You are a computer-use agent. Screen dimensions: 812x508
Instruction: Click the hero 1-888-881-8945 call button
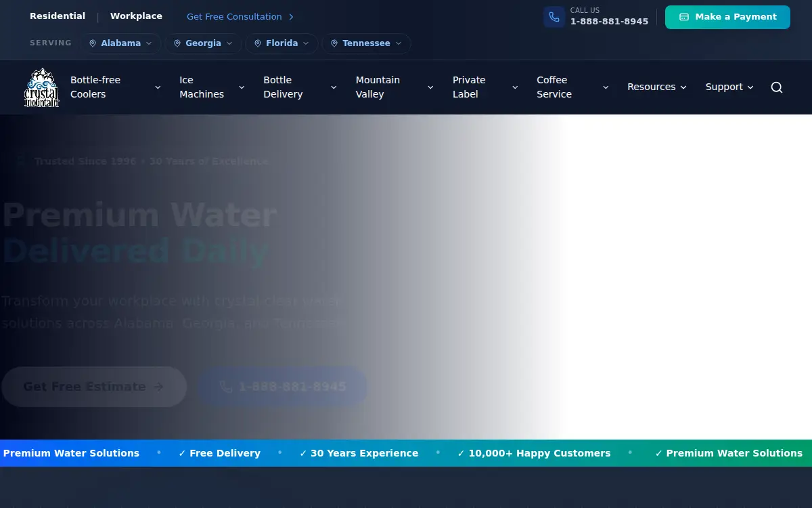click(x=283, y=387)
